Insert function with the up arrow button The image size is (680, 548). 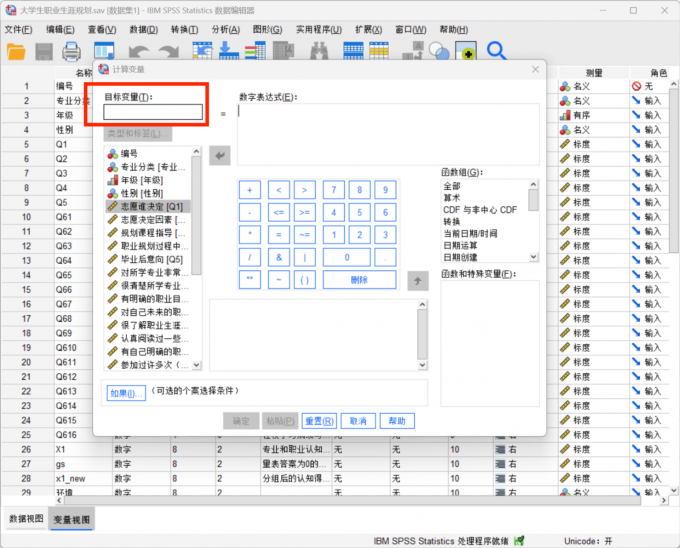coord(418,281)
